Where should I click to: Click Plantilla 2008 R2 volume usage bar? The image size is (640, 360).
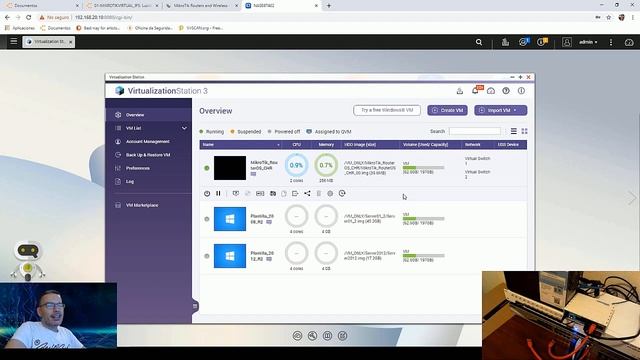423,219
